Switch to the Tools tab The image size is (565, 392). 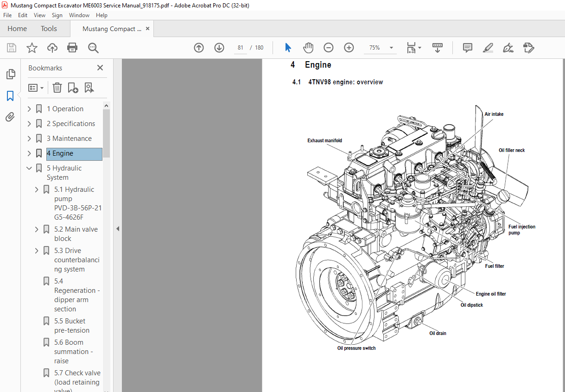tap(49, 29)
